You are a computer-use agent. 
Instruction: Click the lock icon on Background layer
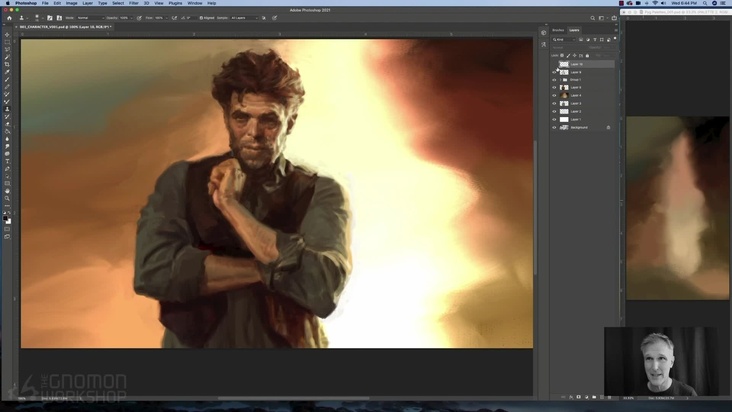coord(608,128)
